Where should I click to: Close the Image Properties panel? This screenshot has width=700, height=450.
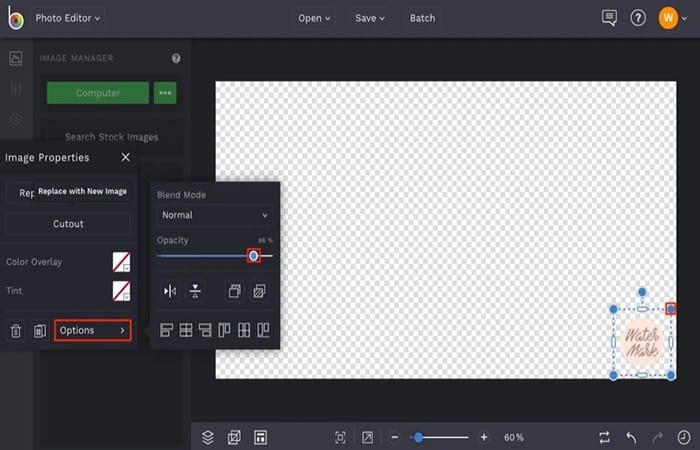point(125,157)
